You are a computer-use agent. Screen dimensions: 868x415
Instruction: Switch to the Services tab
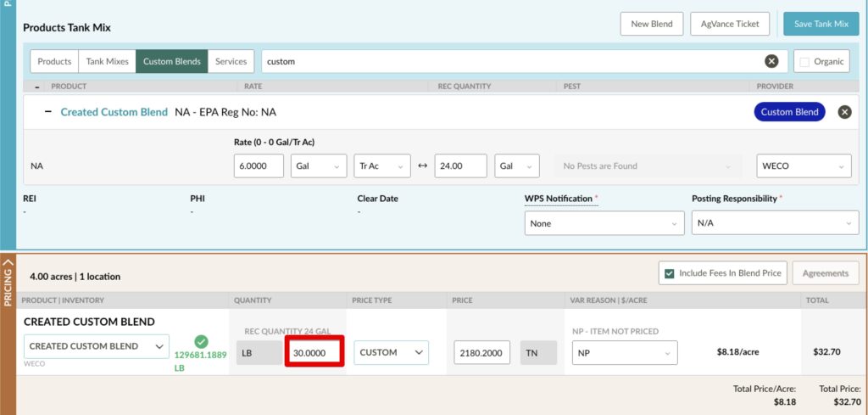(x=231, y=61)
